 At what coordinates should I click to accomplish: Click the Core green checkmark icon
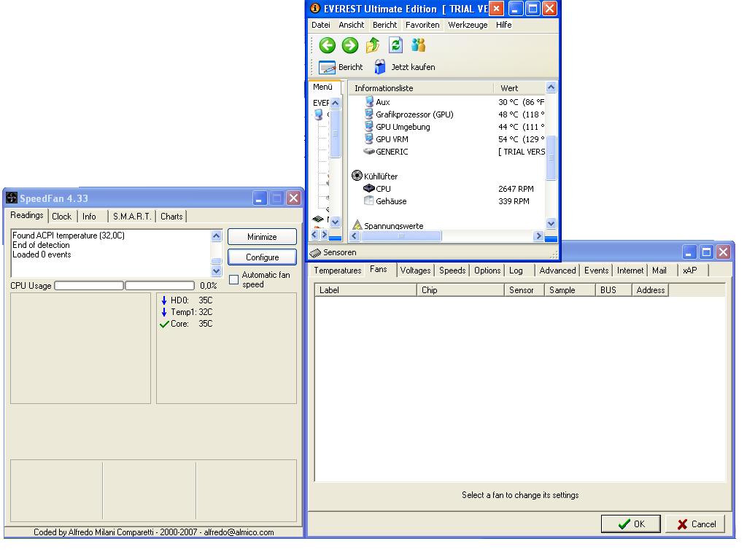164,324
